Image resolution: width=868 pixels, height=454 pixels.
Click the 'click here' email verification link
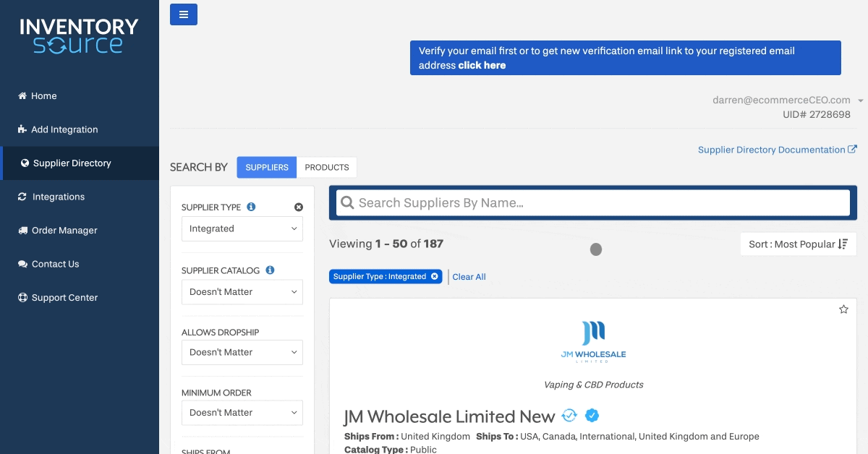(482, 65)
